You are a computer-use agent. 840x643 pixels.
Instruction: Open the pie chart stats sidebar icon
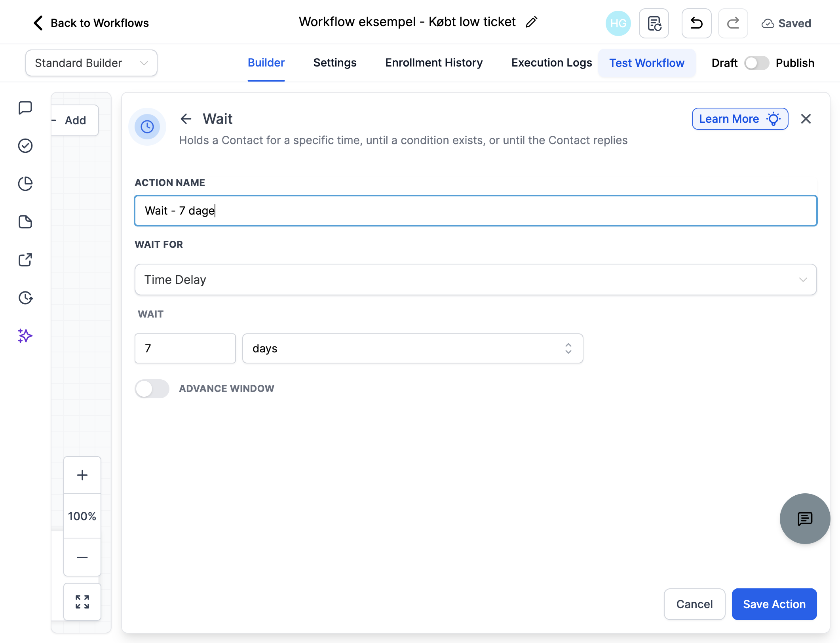point(25,184)
